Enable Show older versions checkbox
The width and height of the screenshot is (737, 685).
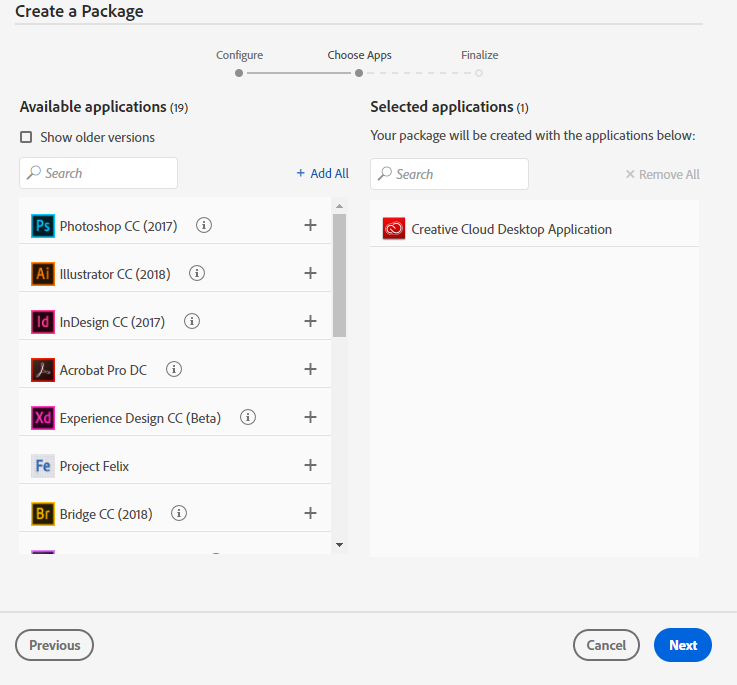[x=27, y=137]
